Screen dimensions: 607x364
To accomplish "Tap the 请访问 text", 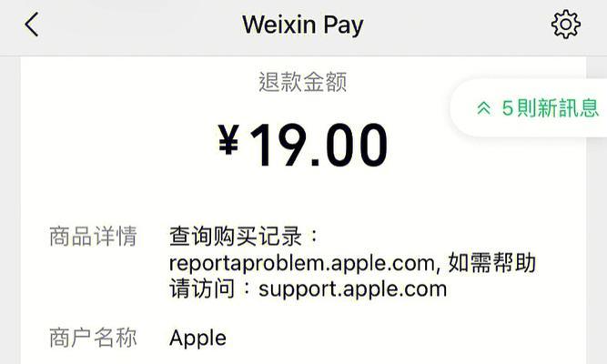I will pos(202,288).
